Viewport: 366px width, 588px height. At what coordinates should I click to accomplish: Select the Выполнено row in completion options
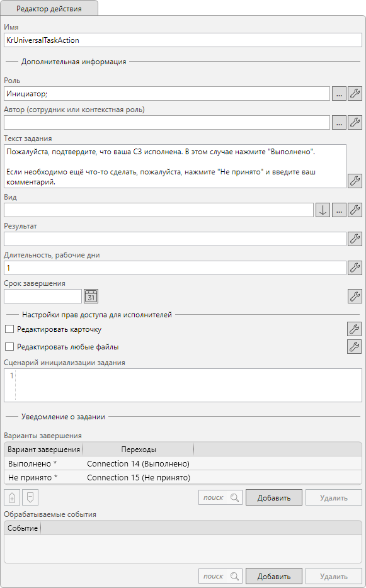[183, 463]
